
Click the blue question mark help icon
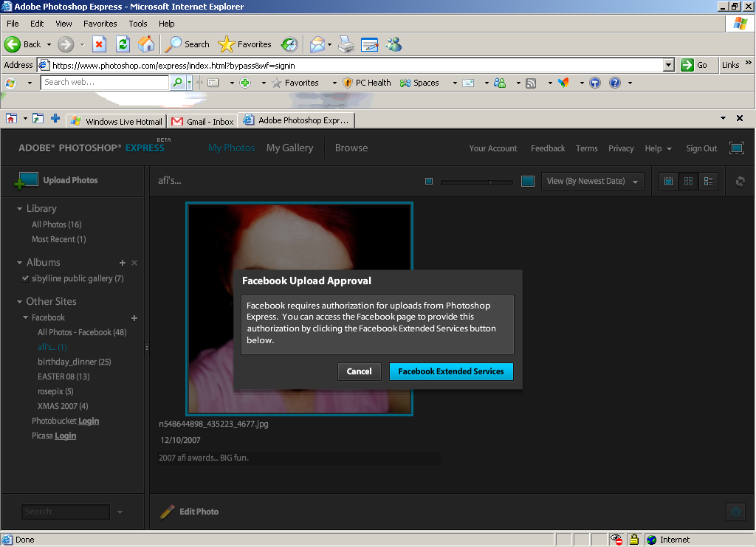tap(615, 83)
